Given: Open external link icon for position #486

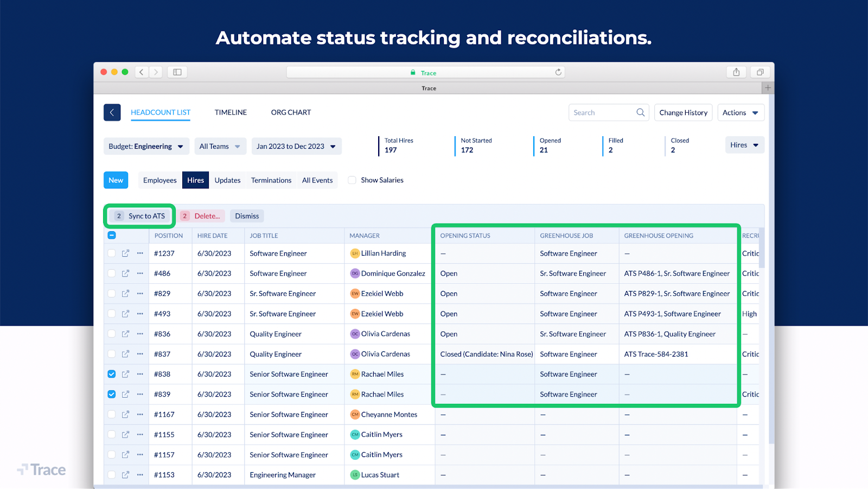Looking at the screenshot, I should [x=125, y=274].
